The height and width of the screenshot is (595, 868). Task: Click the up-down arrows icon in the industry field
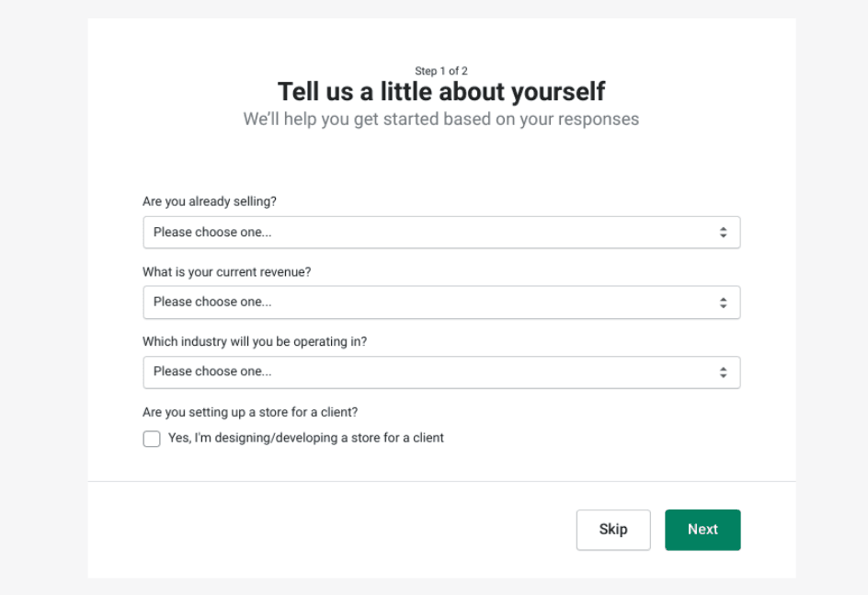[x=724, y=372]
